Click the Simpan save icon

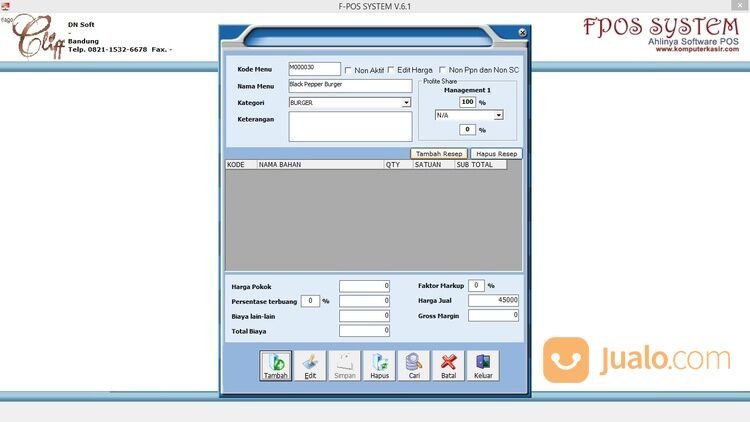(344, 362)
